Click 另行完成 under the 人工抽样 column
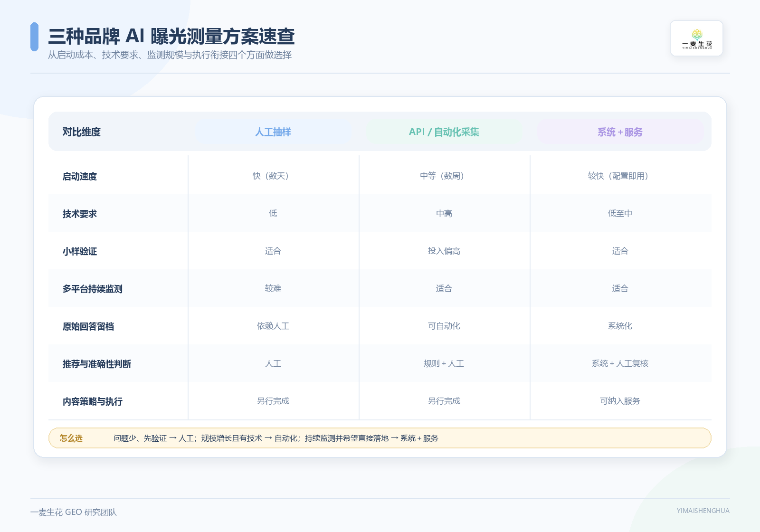This screenshot has width=760, height=532. pos(273,401)
